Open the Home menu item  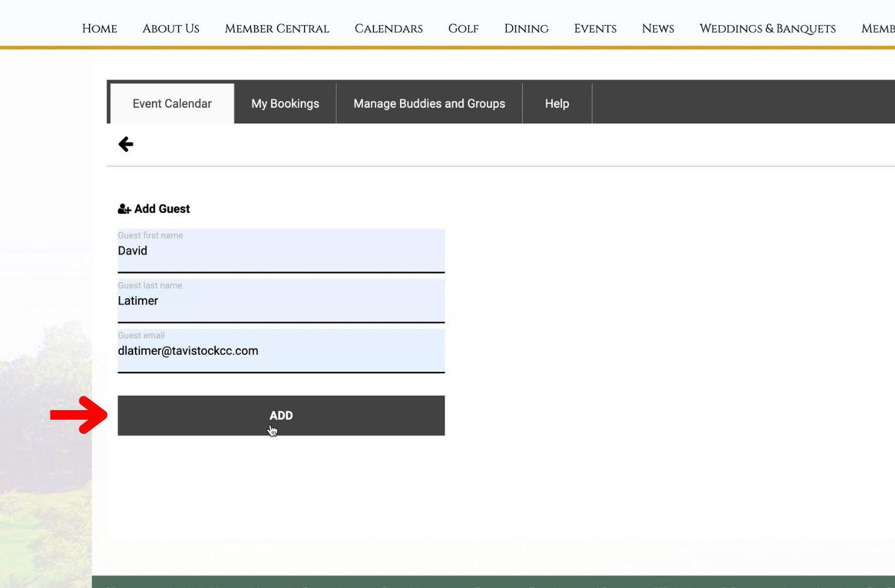point(100,28)
